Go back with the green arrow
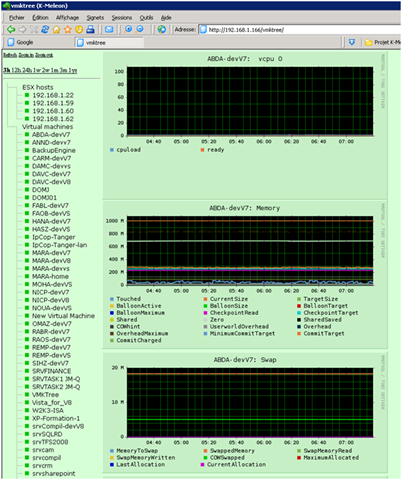 coord(11,30)
